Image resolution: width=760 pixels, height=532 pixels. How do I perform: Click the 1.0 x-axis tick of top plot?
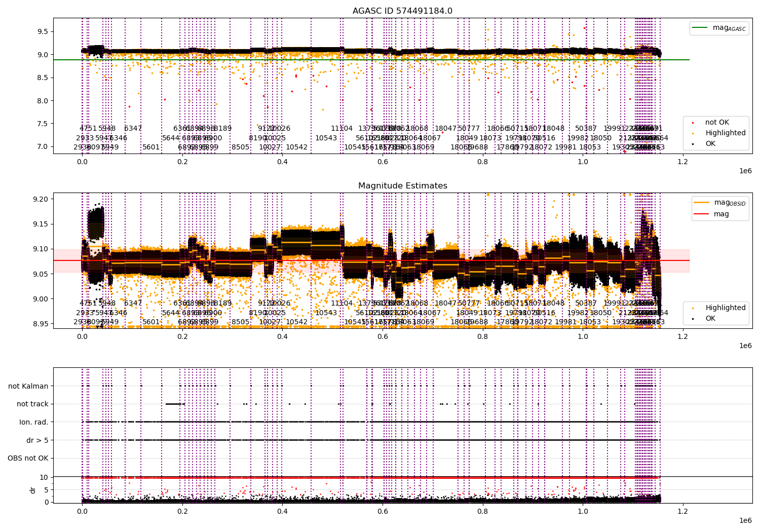tap(583, 162)
